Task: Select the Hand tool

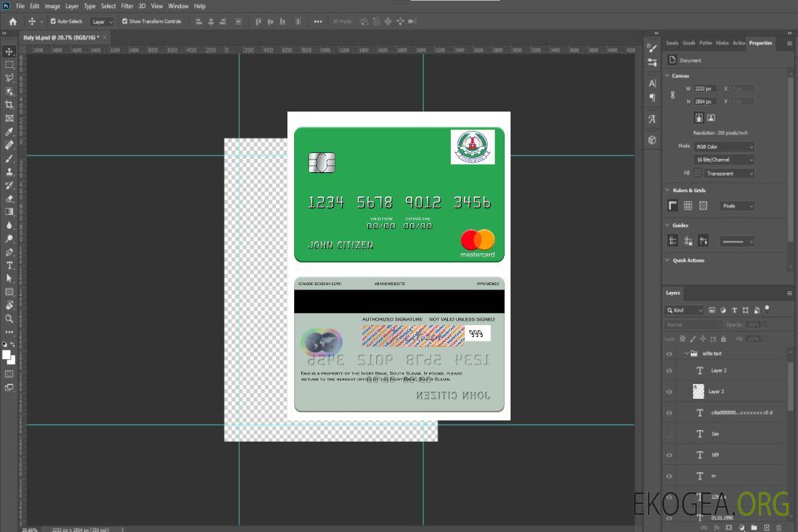Action: (x=9, y=305)
